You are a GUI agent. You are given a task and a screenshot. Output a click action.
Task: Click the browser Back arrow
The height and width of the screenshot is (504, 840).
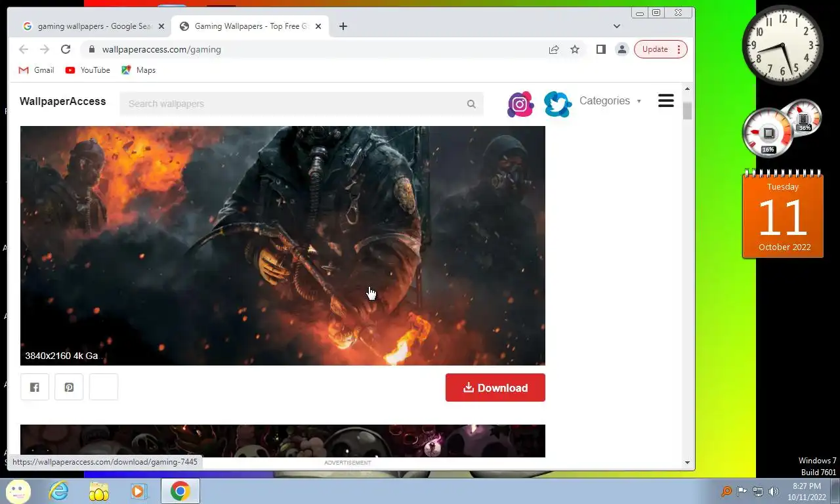point(24,49)
